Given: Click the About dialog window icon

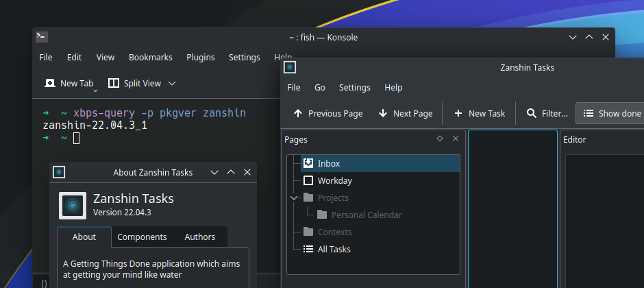Looking at the screenshot, I should click(59, 173).
